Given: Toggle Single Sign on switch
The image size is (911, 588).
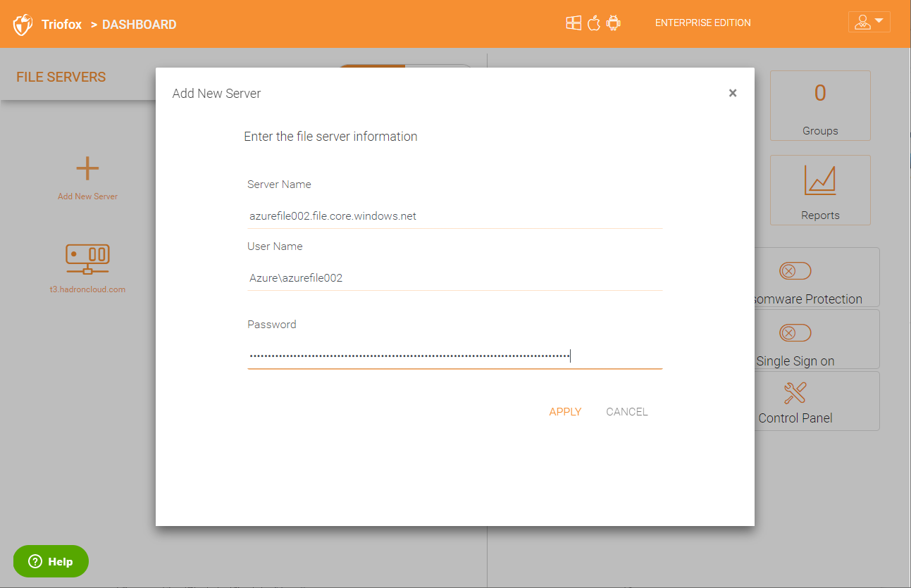Looking at the screenshot, I should (795, 333).
